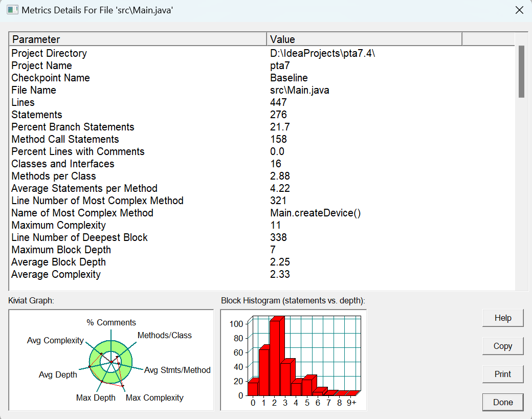Select the Parameter column header
The image size is (532, 419).
click(138, 39)
